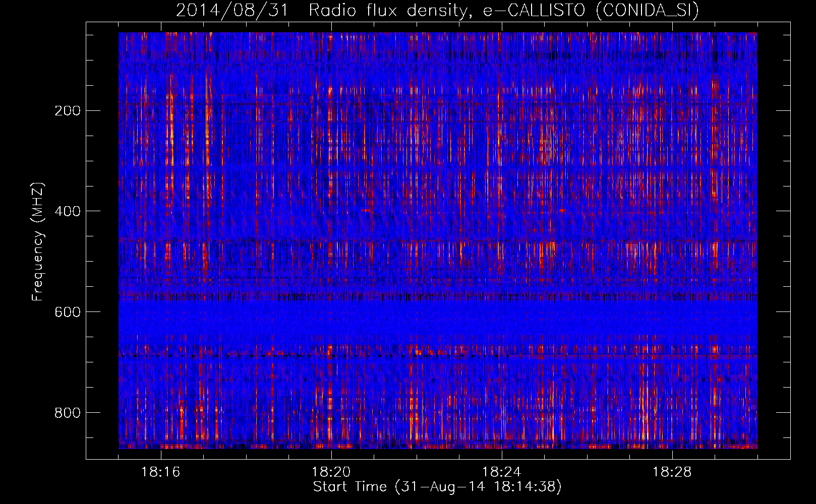Click the 800 frequency tick label
Image resolution: width=816 pixels, height=504 pixels.
68,413
